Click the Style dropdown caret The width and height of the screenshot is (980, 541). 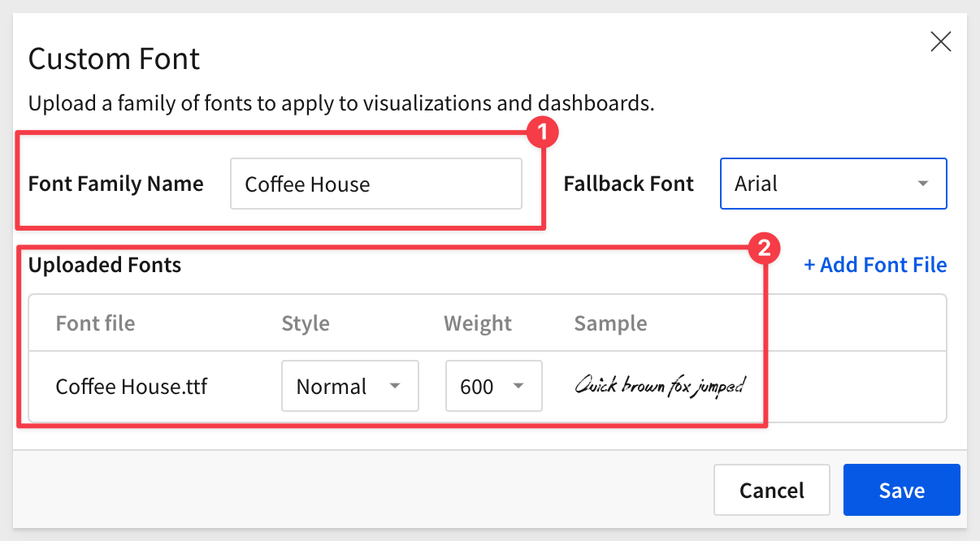click(x=395, y=386)
